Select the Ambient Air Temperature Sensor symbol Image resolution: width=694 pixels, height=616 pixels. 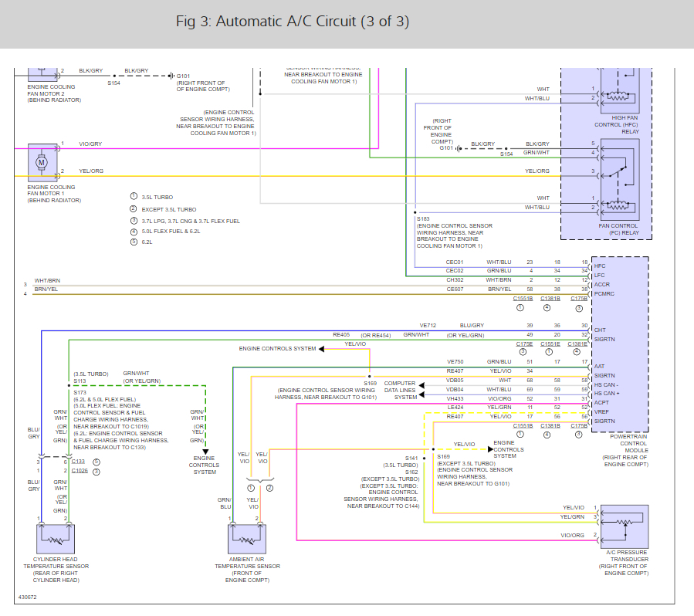tap(247, 539)
